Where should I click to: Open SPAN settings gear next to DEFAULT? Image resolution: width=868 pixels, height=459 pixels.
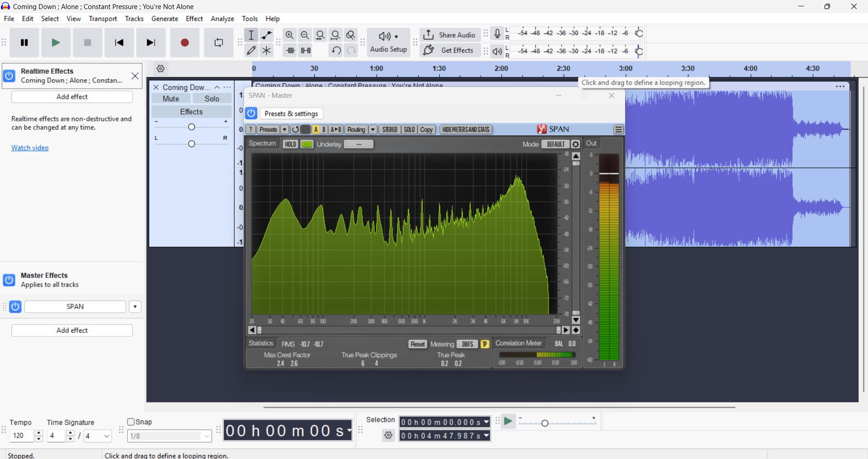pos(575,144)
